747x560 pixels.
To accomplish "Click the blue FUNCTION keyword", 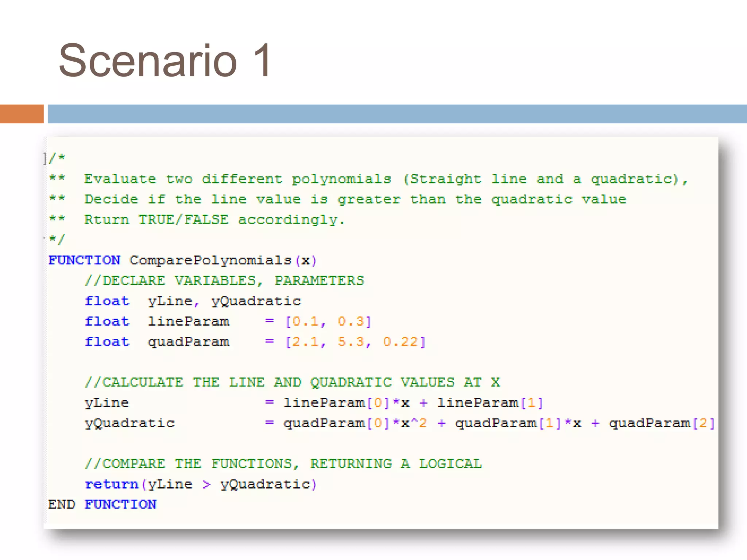I will coord(84,260).
